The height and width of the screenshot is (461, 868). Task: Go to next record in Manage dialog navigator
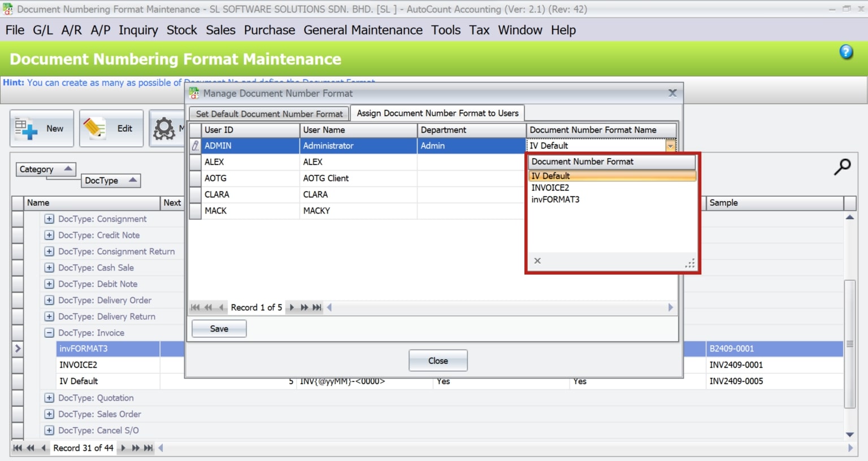[x=291, y=307]
